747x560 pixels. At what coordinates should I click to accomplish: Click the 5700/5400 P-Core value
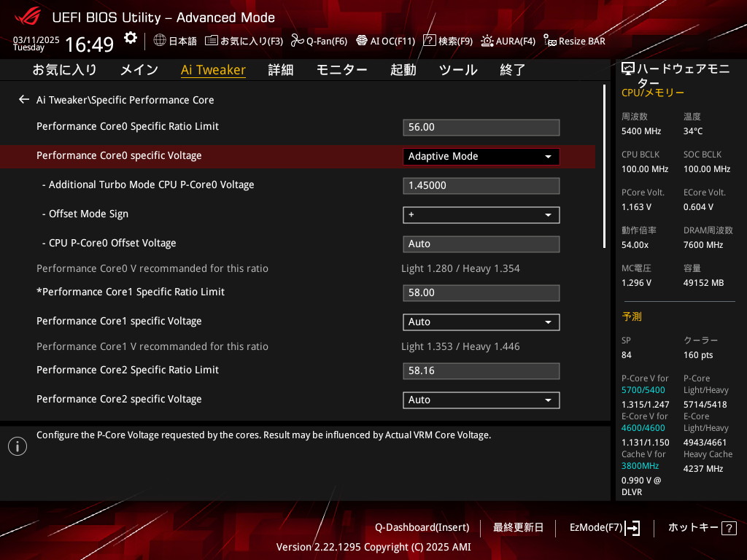[643, 390]
